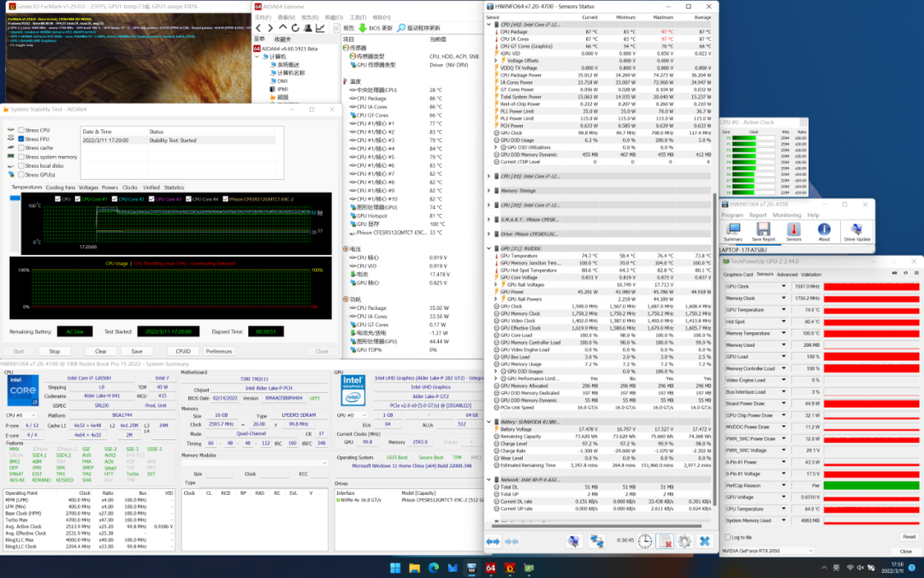Viewport: 924px width, 578px height.
Task: Click the driver update magnifier icon
Action: pos(401,27)
